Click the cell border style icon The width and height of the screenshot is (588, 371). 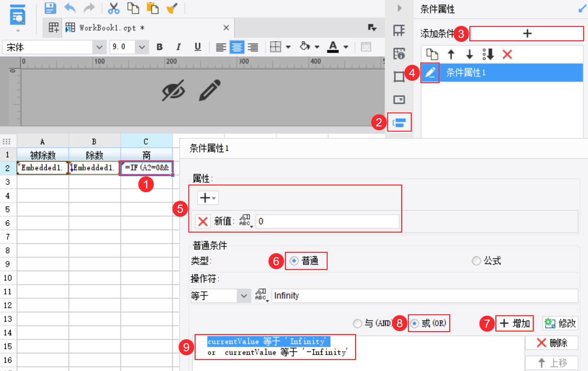[x=275, y=47]
